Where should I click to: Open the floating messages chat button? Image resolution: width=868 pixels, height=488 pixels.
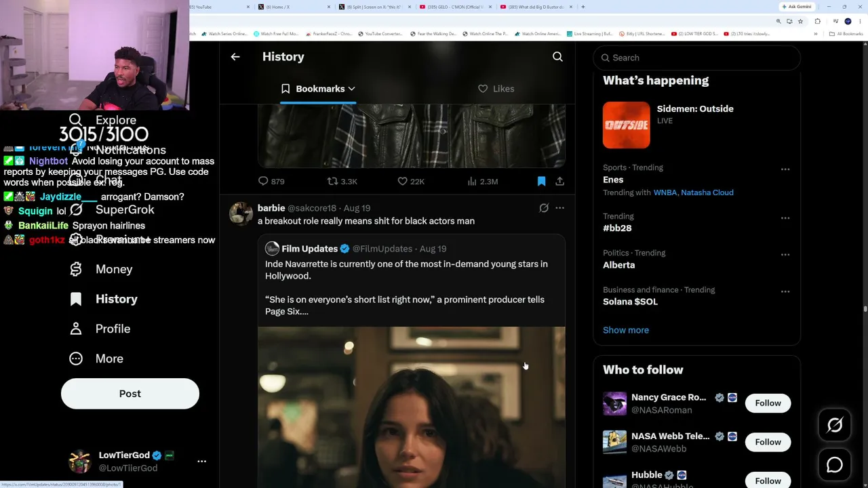pos(835,465)
